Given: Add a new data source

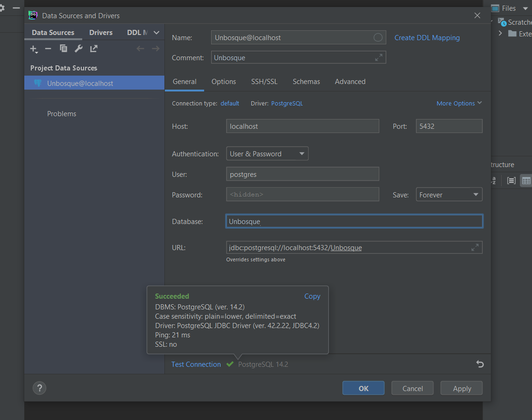Looking at the screenshot, I should (33, 49).
